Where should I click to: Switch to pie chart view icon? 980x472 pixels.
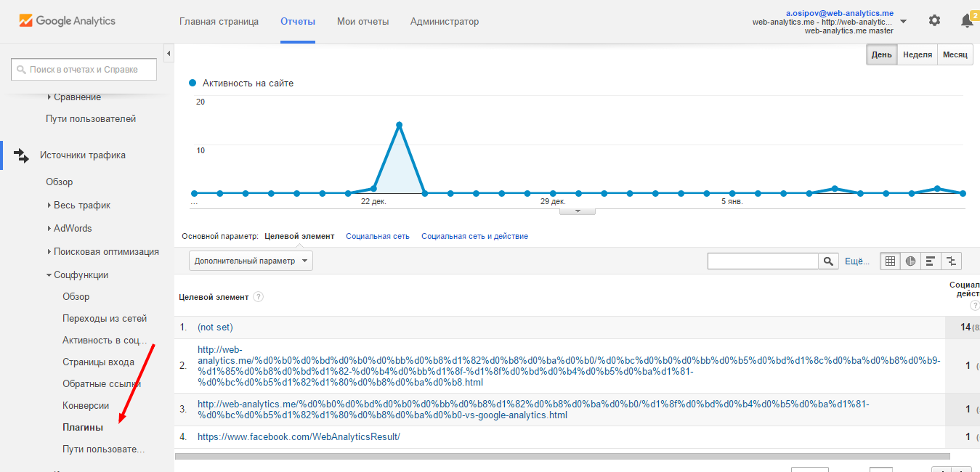[x=910, y=261]
